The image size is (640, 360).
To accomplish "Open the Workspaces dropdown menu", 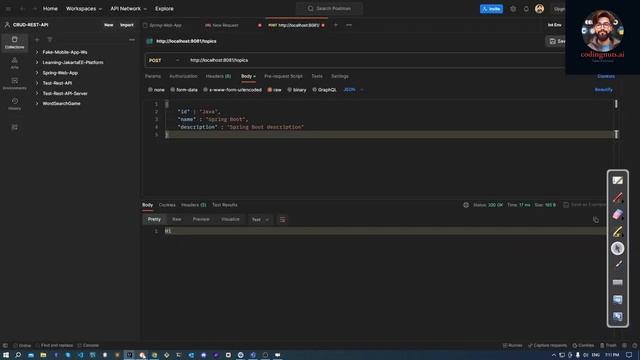I will coord(84,9).
